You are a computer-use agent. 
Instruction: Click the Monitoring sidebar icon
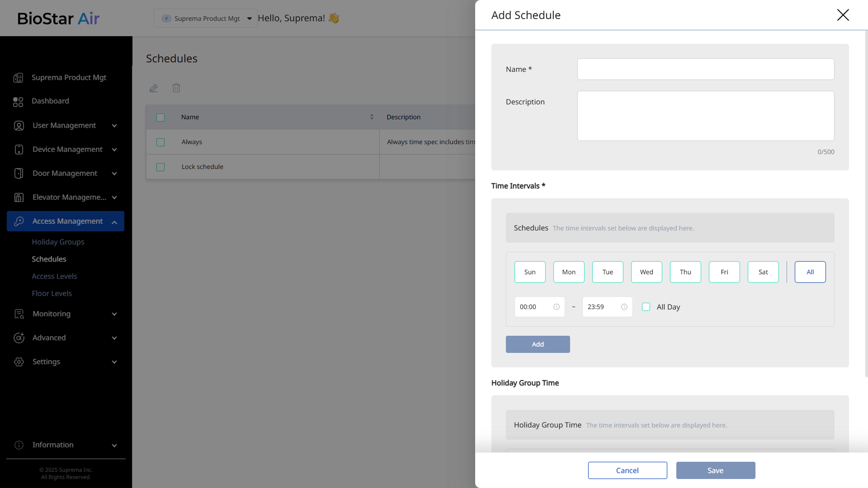coord(19,314)
